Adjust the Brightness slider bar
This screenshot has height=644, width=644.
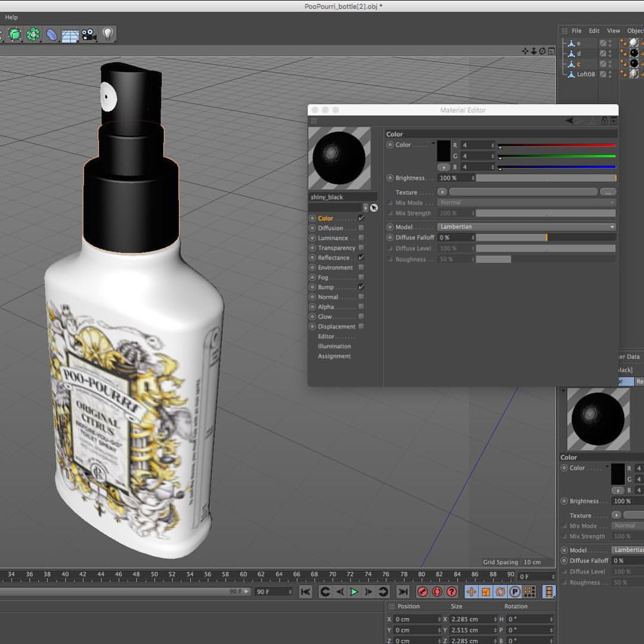tap(546, 178)
